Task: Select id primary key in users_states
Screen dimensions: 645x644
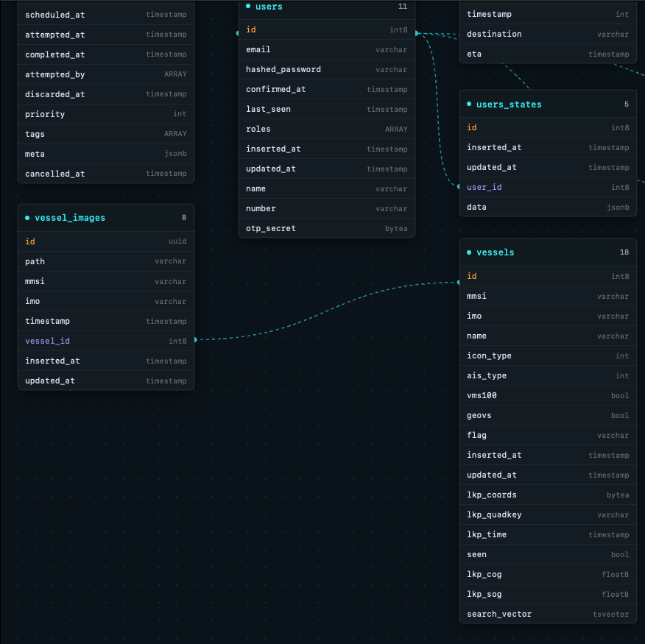Action: point(548,127)
